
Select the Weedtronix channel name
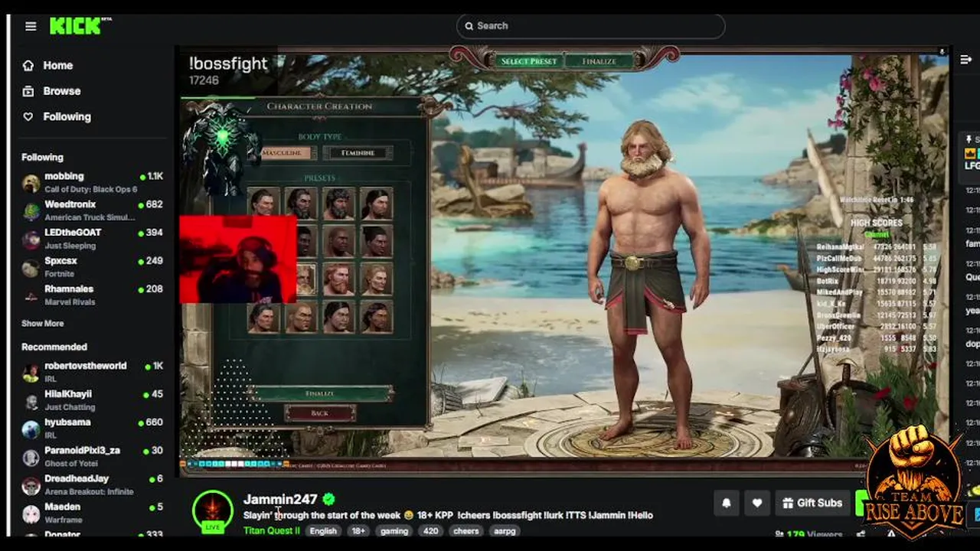click(70, 205)
